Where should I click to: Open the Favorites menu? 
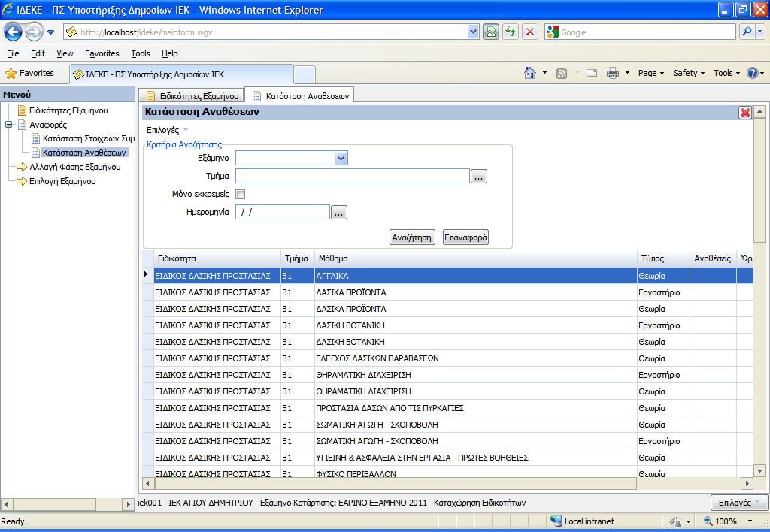[102, 53]
